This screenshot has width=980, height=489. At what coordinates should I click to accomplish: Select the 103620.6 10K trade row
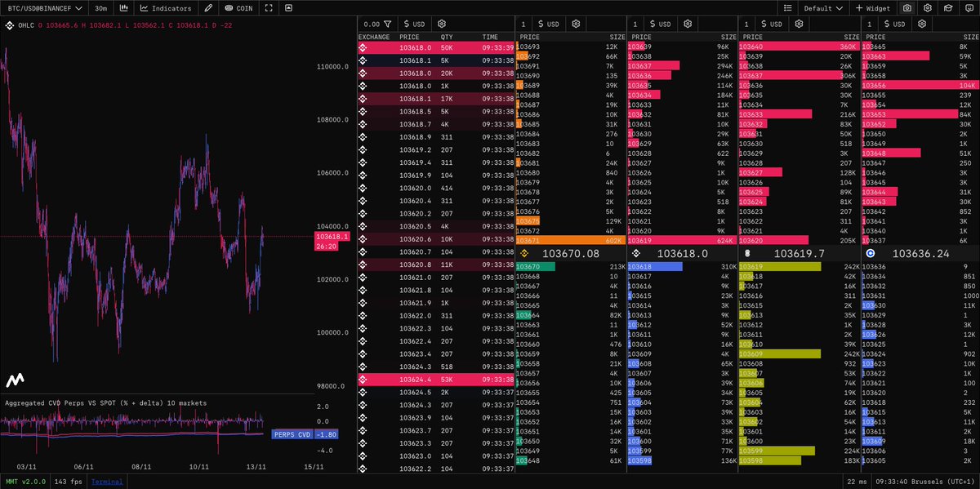pos(436,238)
